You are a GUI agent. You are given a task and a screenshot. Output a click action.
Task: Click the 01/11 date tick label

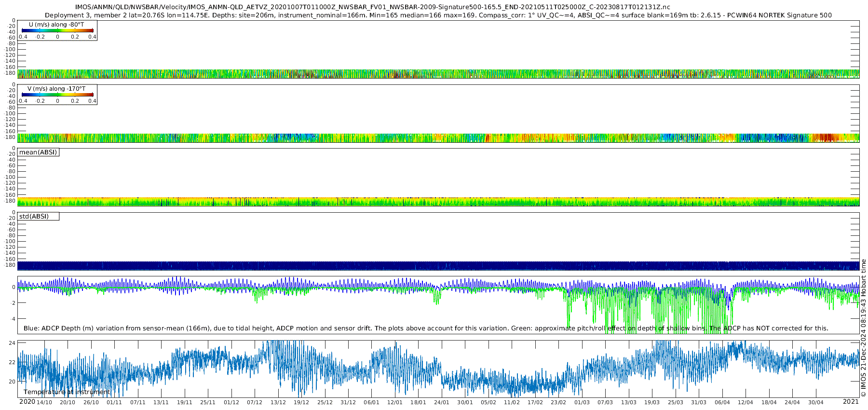tap(114, 402)
